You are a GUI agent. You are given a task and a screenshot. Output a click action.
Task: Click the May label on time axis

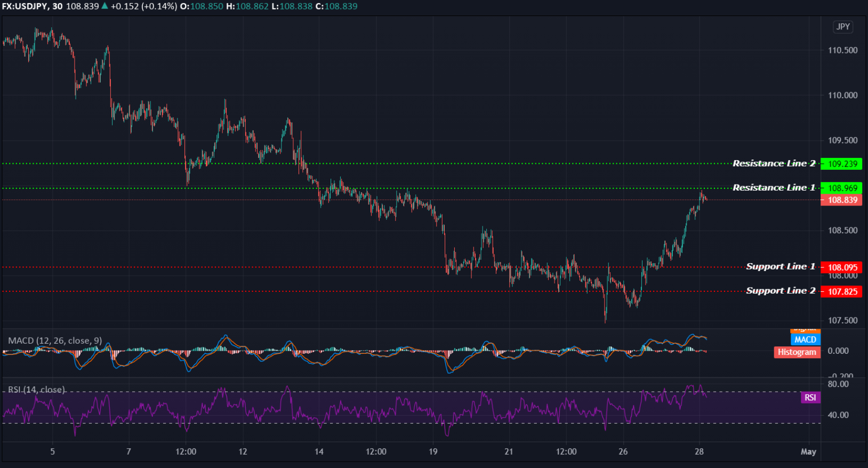click(808, 451)
